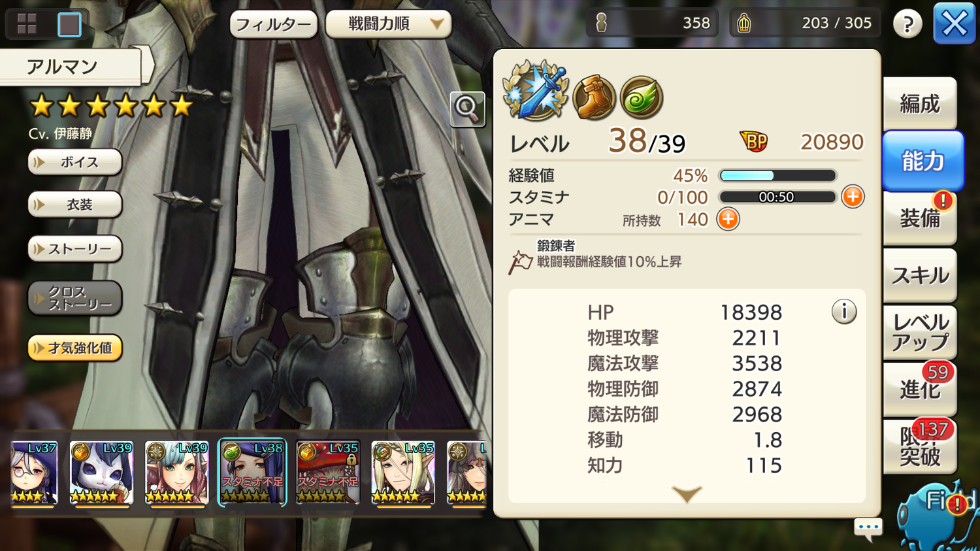Open the 戦闘力順 sort dropdown
The width and height of the screenshot is (980, 551).
(389, 25)
